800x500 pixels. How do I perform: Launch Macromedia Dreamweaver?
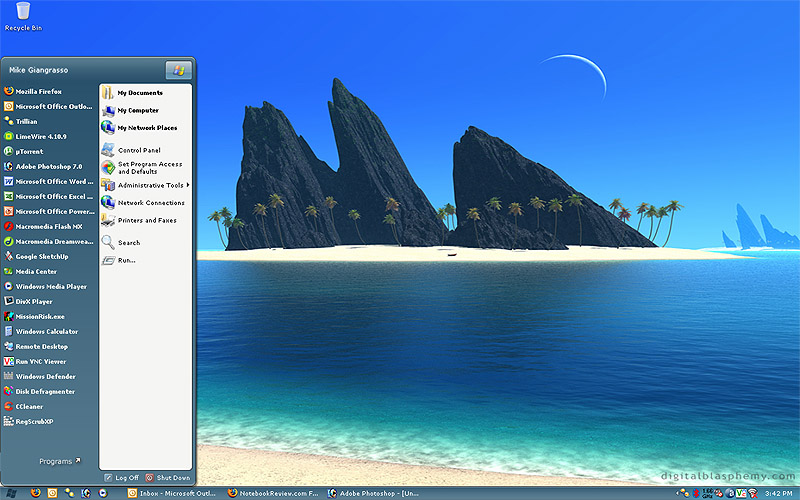tap(48, 241)
